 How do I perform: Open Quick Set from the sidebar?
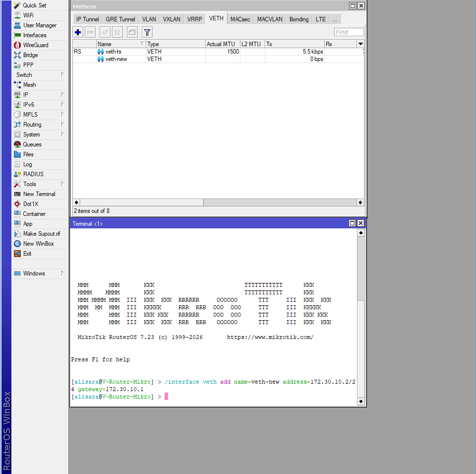[x=40, y=5]
